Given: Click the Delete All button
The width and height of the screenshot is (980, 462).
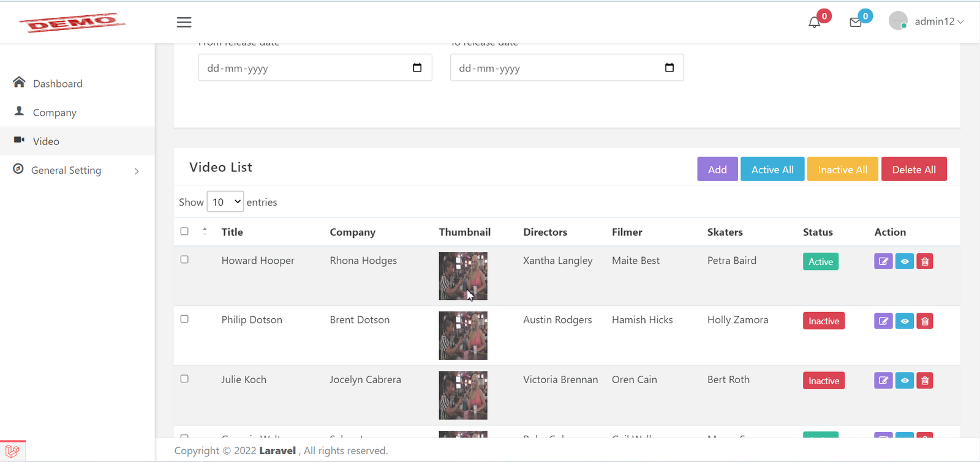Looking at the screenshot, I should click(x=913, y=170).
